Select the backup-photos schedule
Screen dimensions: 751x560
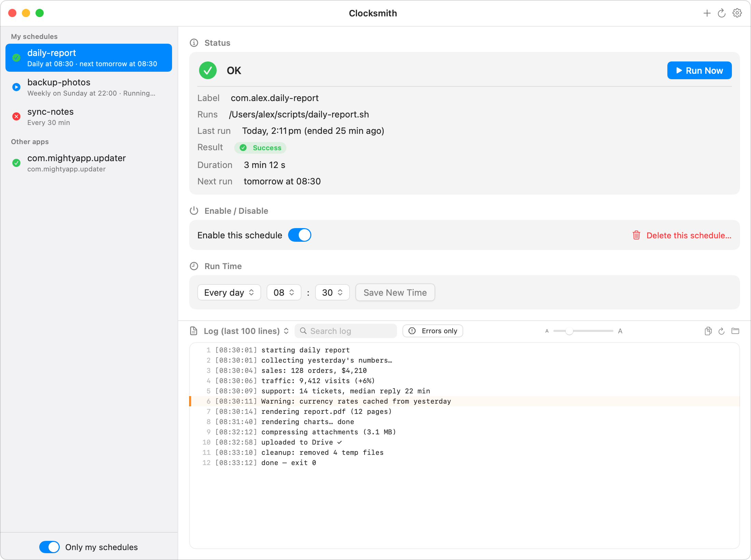[89, 87]
